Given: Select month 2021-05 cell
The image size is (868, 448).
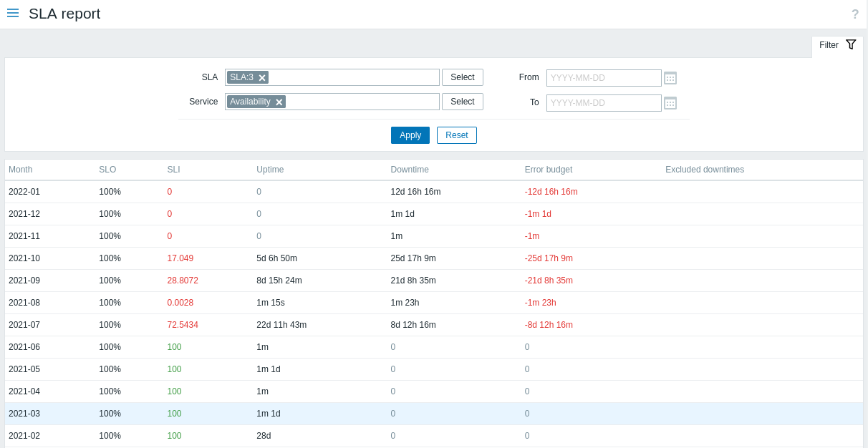Looking at the screenshot, I should point(24,369).
